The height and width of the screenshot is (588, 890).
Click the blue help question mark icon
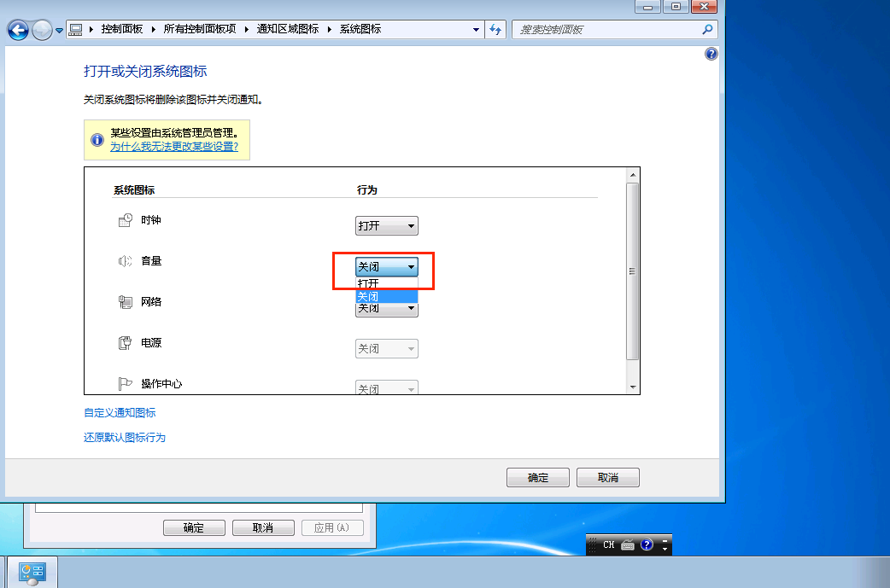pos(711,54)
